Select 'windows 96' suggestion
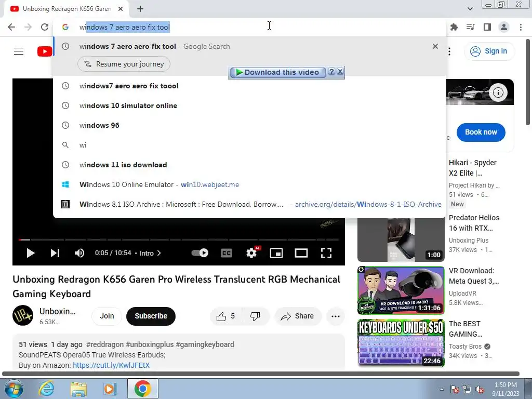Viewport: 532px width, 399px height. [249, 125]
